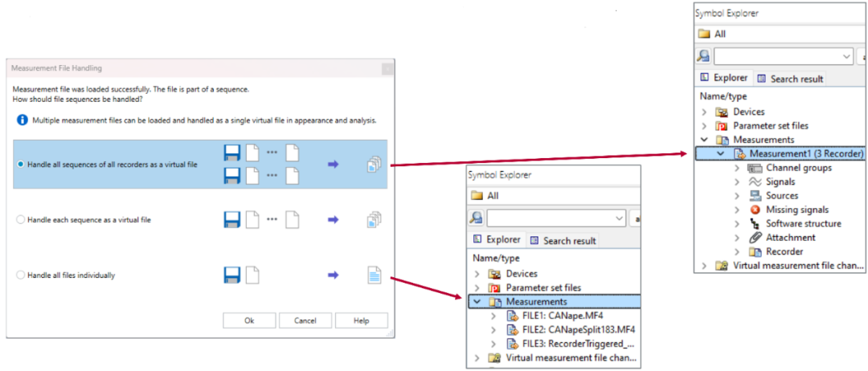Expand Parameter set files in lower Symbol Explorer
The image size is (868, 371).
[477, 288]
